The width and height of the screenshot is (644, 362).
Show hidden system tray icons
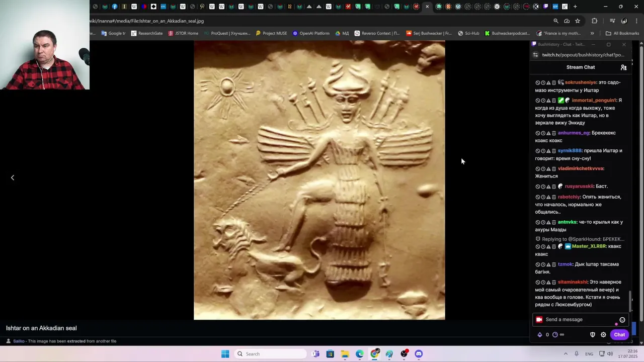click(566, 354)
